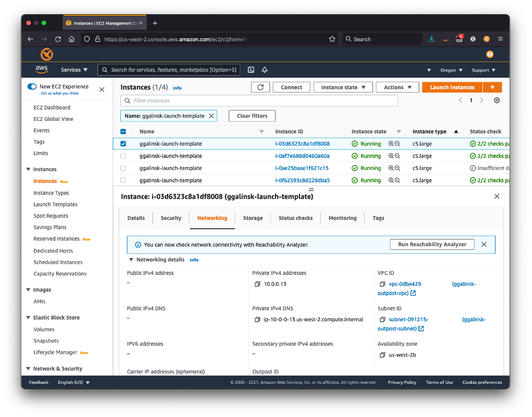Open the Storage tab
532x417 pixels.
pyautogui.click(x=253, y=218)
